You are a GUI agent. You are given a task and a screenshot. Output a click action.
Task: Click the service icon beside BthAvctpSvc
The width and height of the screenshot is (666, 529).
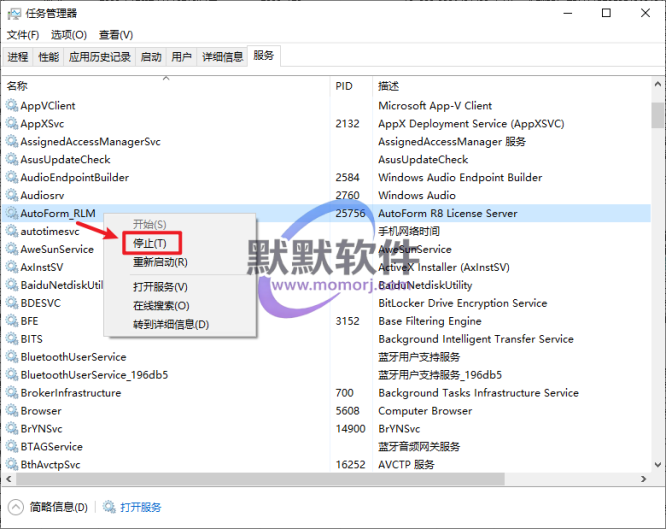(x=12, y=465)
